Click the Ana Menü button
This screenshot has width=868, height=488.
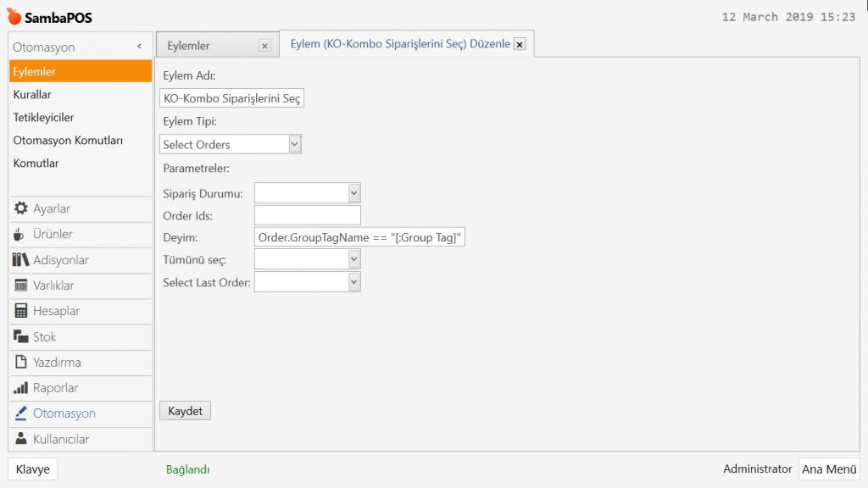[828, 469]
